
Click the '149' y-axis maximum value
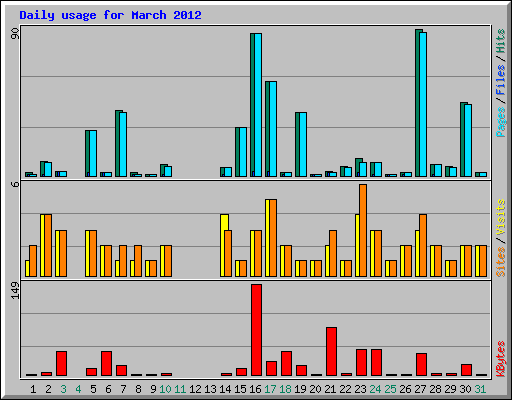coord(15,290)
